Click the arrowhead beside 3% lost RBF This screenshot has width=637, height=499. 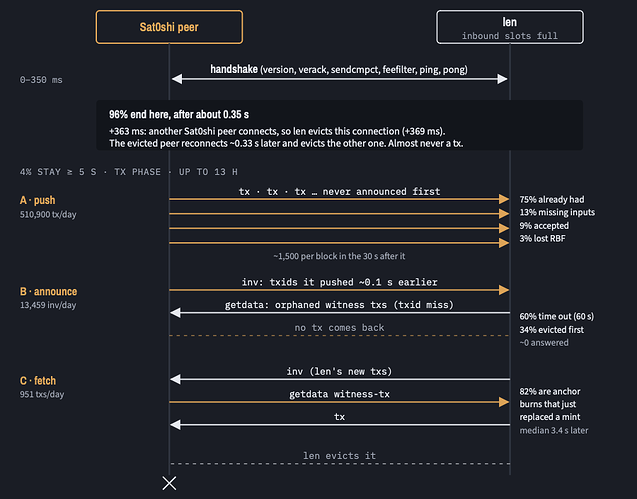pos(504,243)
